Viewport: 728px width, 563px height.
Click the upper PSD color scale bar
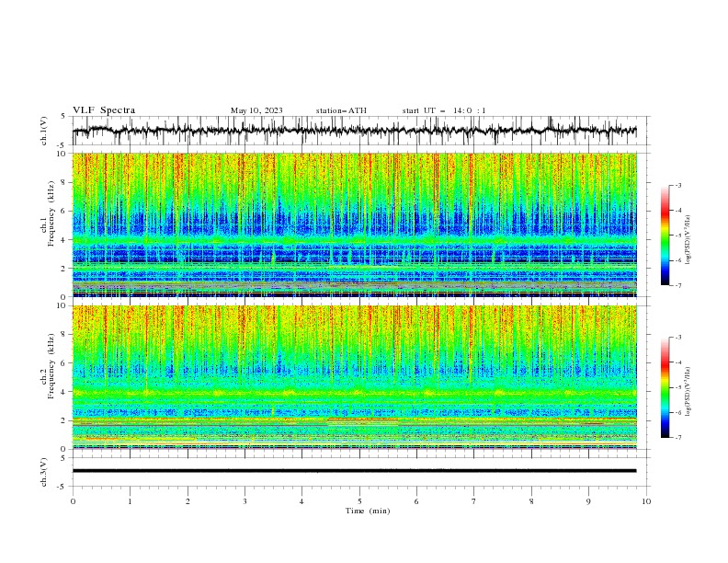click(x=665, y=236)
